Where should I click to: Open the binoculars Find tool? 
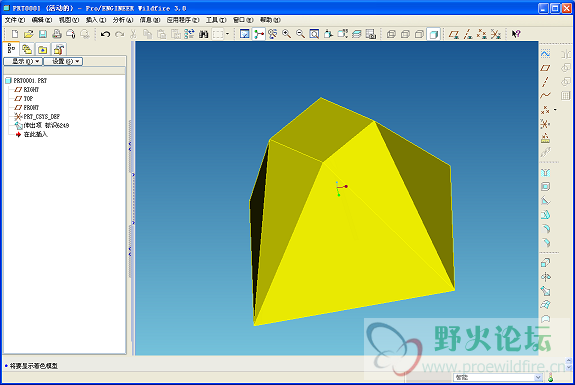[x=204, y=34]
